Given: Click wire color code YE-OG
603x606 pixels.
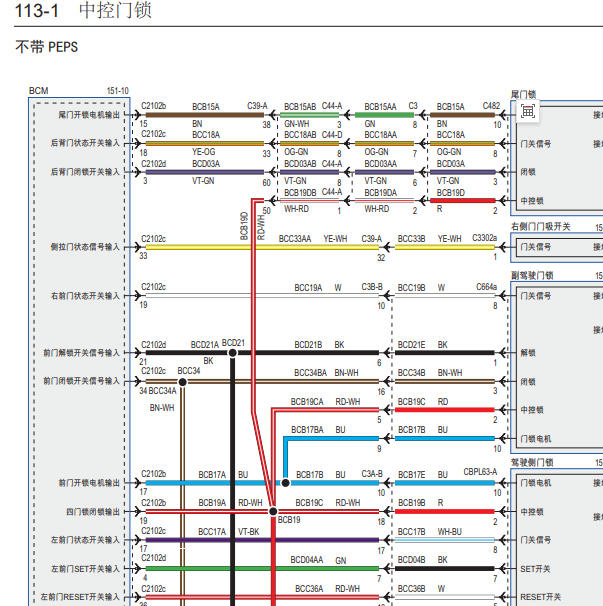Looking at the screenshot, I should [x=204, y=152].
